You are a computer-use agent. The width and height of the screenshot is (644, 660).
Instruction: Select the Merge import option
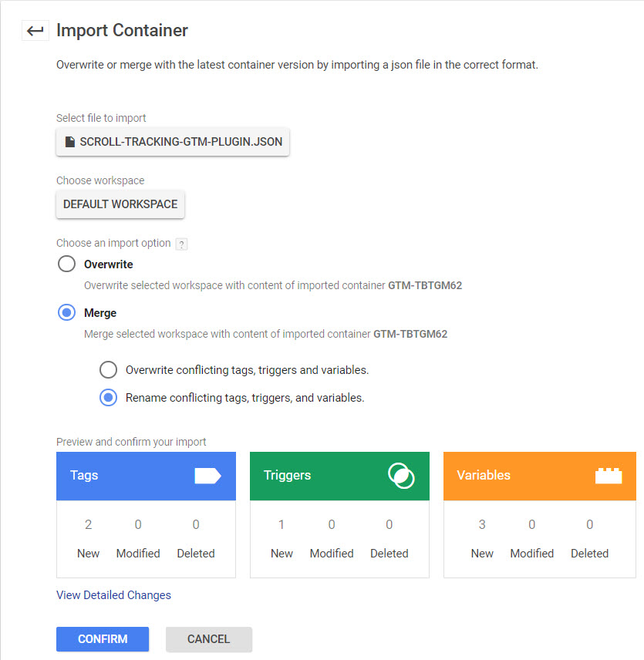click(x=67, y=313)
